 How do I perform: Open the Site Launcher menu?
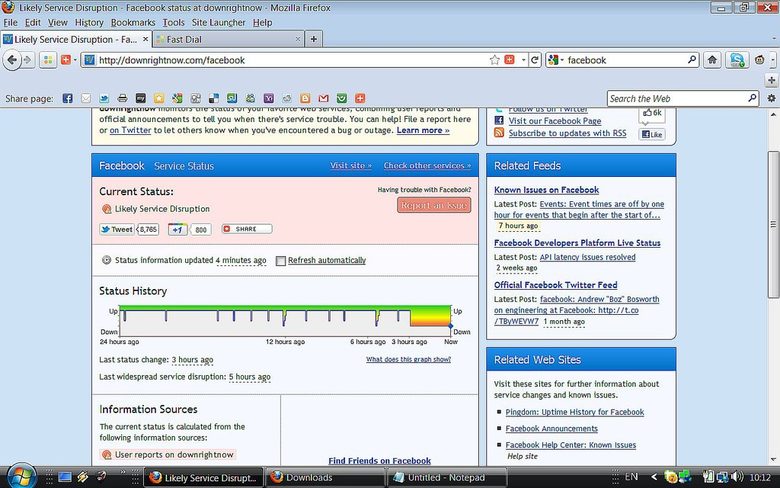click(218, 22)
